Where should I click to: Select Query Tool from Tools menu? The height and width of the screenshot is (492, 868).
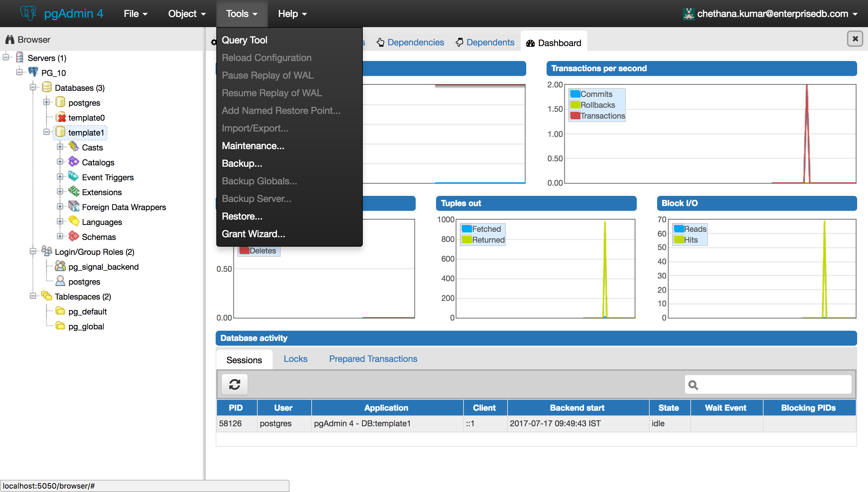pyautogui.click(x=244, y=40)
